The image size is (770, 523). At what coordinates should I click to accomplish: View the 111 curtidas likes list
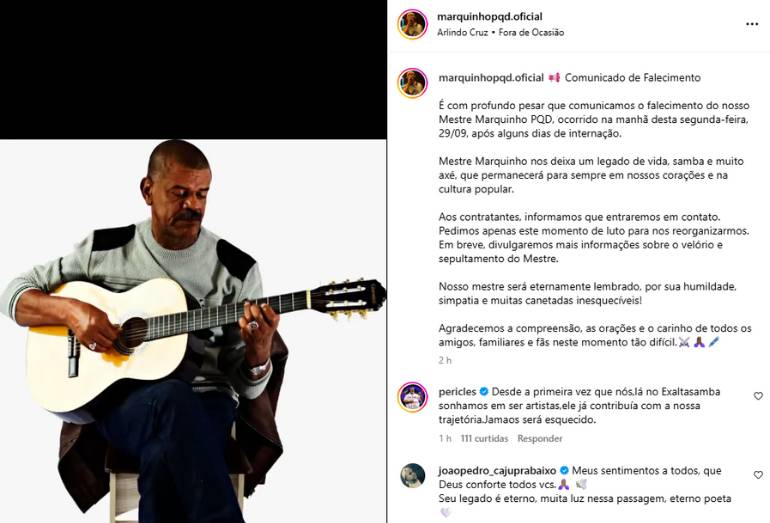click(x=484, y=438)
